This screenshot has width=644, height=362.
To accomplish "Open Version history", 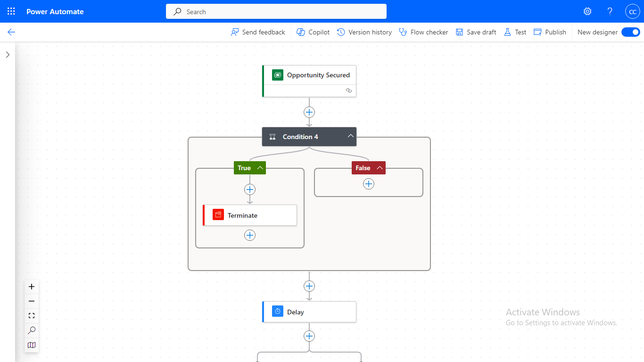I will [x=364, y=32].
